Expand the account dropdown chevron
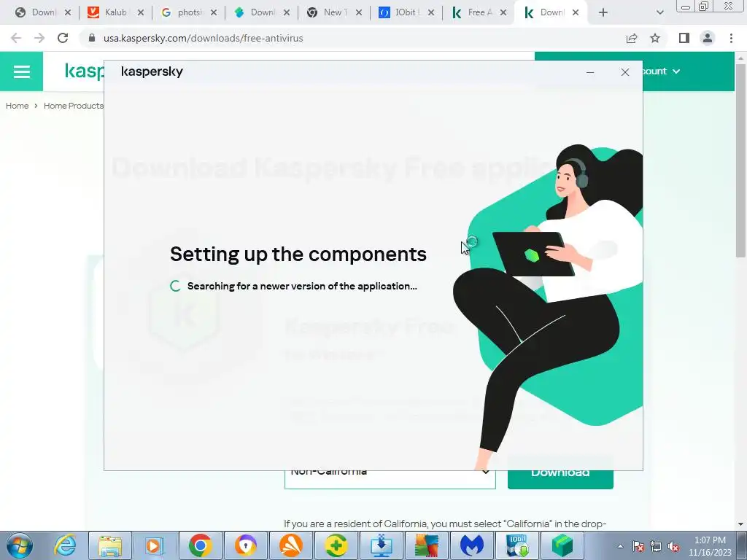 [676, 71]
